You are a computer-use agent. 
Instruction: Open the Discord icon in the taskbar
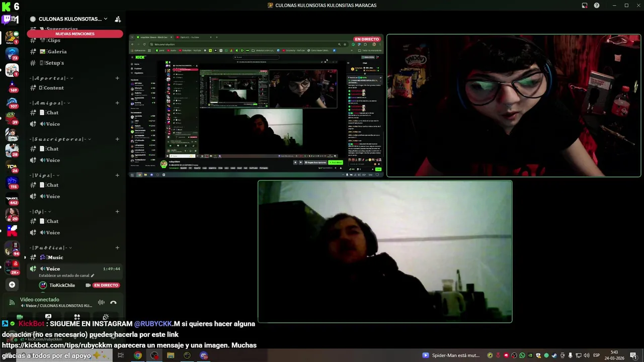tap(204, 355)
